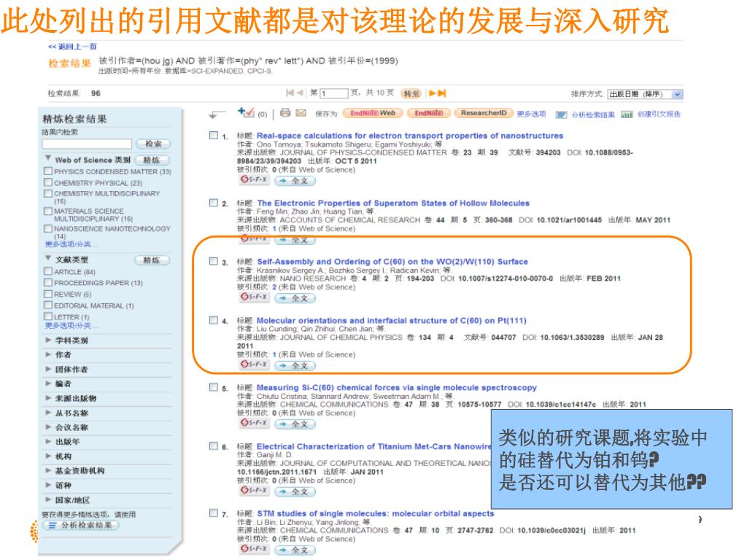The image size is (747, 560).
Task: Click 更多选项 link in the toolbar
Action: pyautogui.click(x=531, y=114)
